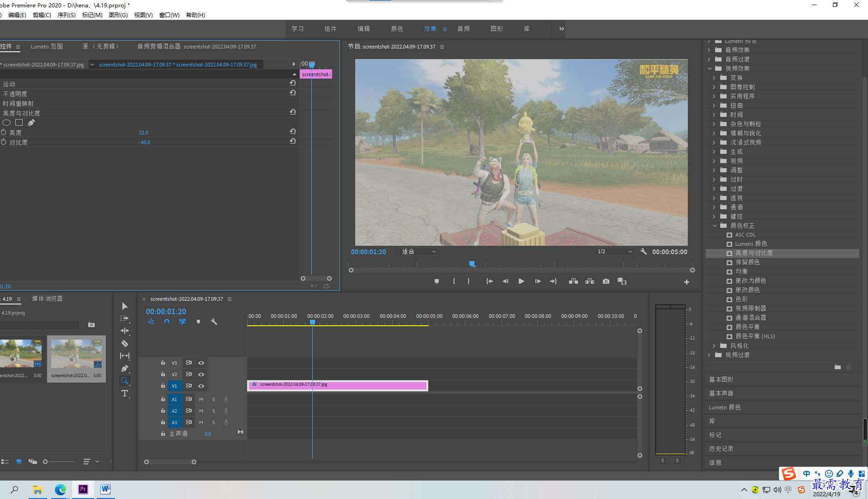Step back one frame in monitor
The height and width of the screenshot is (499, 868).
pyautogui.click(x=505, y=281)
